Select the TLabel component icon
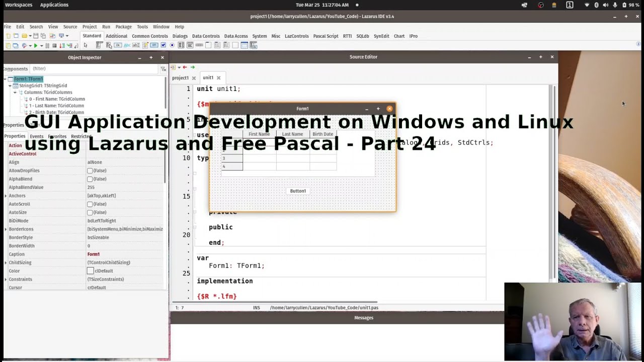This screenshot has width=644, height=362. tap(127, 45)
